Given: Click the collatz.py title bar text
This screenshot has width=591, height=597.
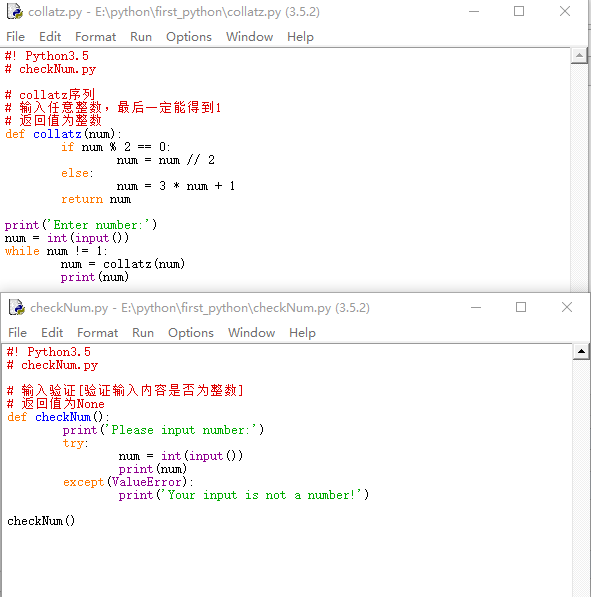Looking at the screenshot, I should (174, 12).
